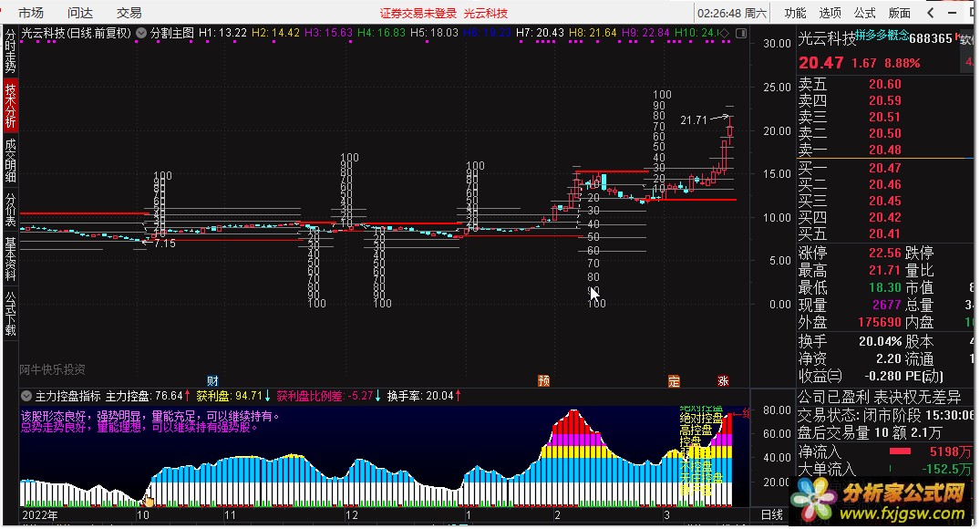Open the 公式 menu
This screenshot has width=980, height=529.
(864, 13)
